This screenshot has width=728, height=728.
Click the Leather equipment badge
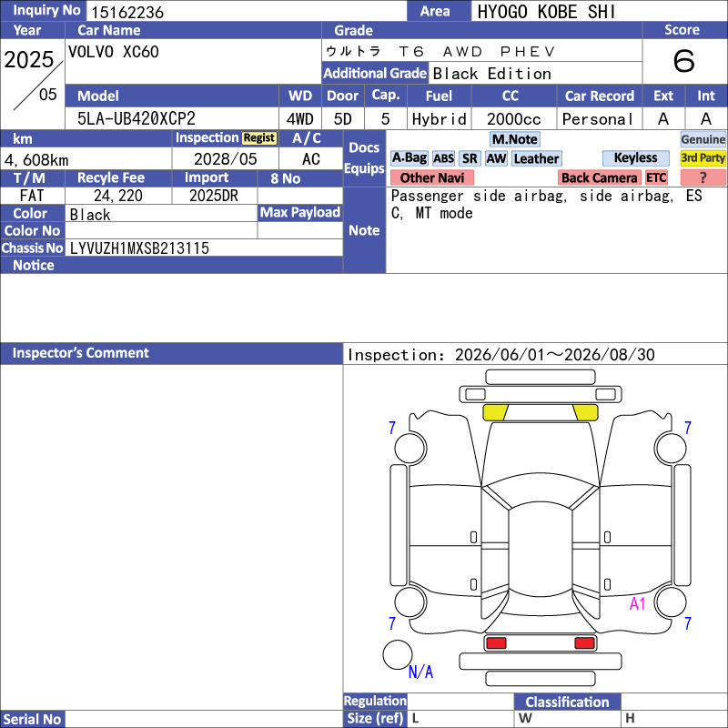click(x=536, y=158)
